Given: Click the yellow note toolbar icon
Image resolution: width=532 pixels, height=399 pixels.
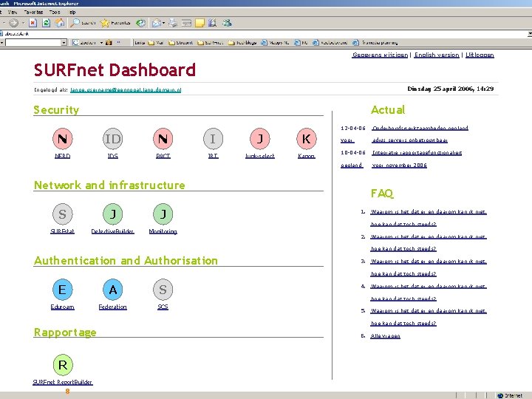Looking at the screenshot, I should (x=199, y=23).
